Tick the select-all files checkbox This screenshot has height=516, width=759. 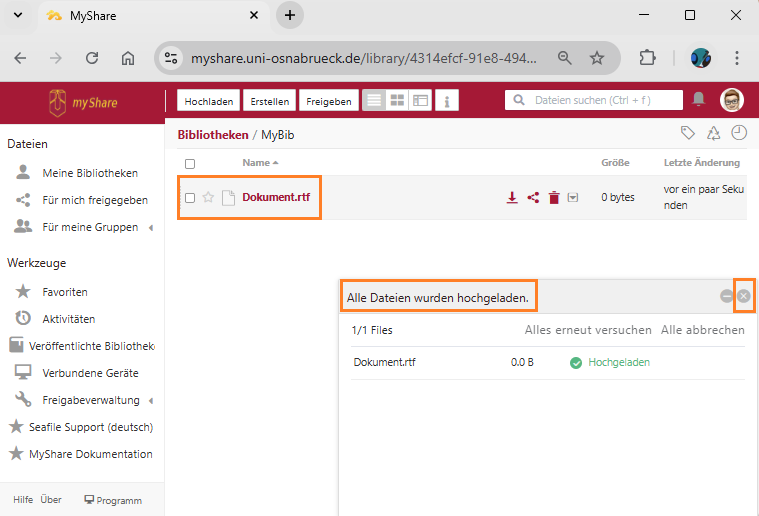[190, 163]
